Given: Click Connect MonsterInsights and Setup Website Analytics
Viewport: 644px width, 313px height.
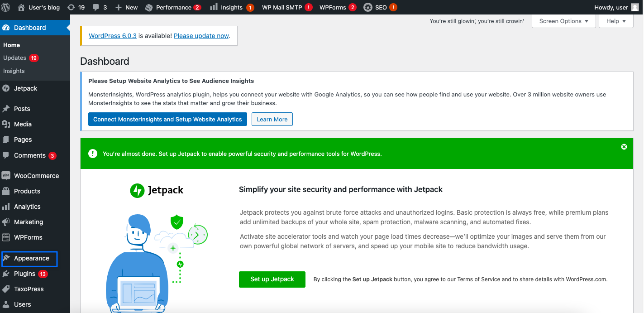Looking at the screenshot, I should (167, 119).
